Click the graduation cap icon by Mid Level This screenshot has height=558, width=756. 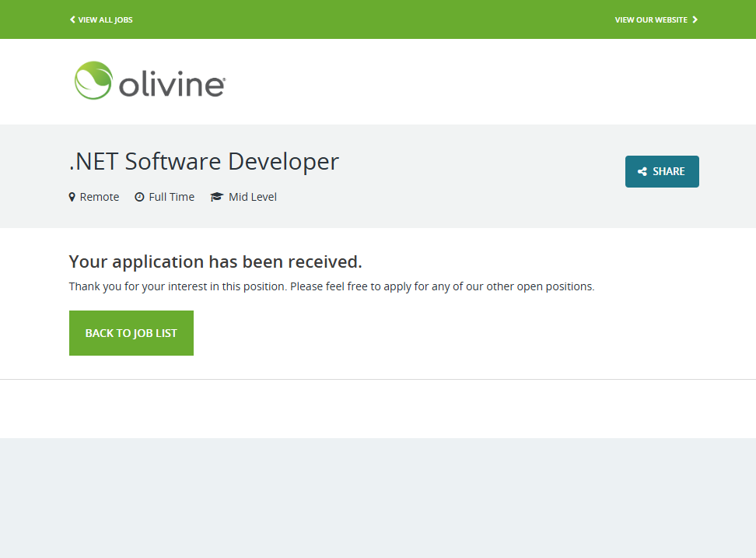(216, 197)
